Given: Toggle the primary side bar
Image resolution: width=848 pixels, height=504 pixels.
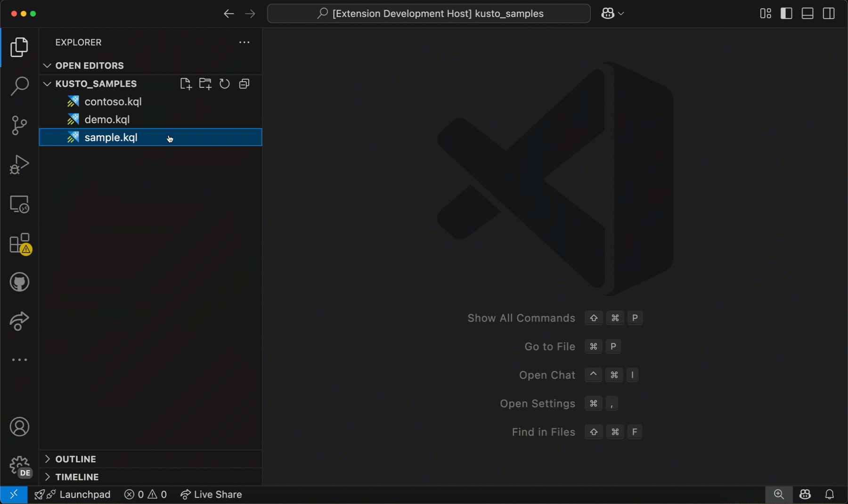Looking at the screenshot, I should tap(786, 14).
